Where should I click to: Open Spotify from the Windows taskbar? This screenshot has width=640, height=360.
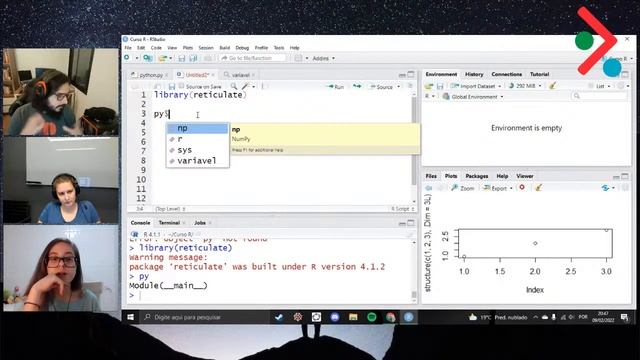pyautogui.click(x=371, y=317)
